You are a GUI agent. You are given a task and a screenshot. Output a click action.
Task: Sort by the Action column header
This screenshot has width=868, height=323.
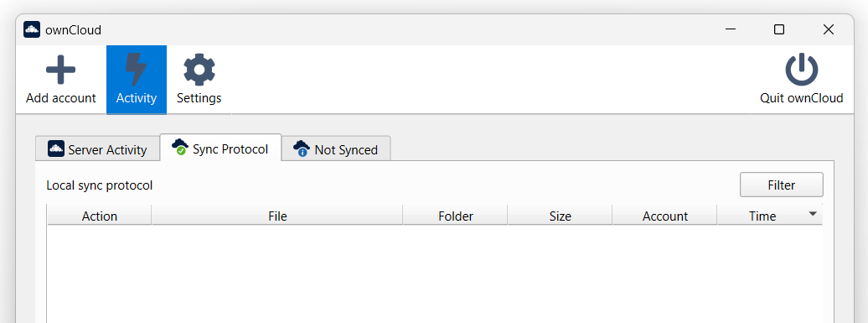coord(100,216)
